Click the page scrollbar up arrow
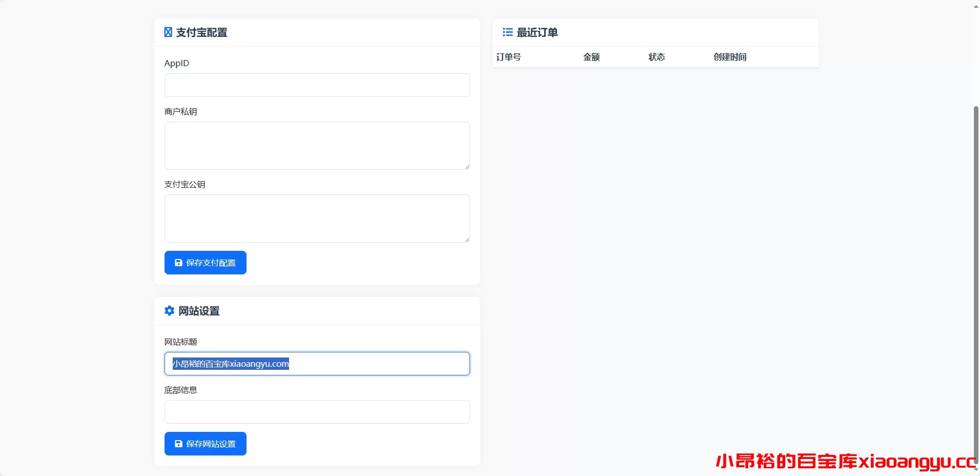 pyautogui.click(x=976, y=6)
